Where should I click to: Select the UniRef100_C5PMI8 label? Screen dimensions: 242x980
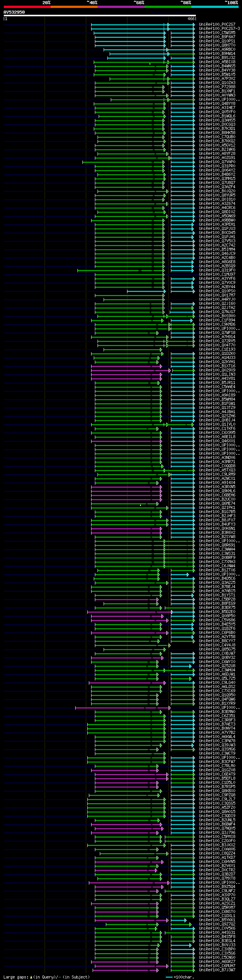click(x=217, y=837)
